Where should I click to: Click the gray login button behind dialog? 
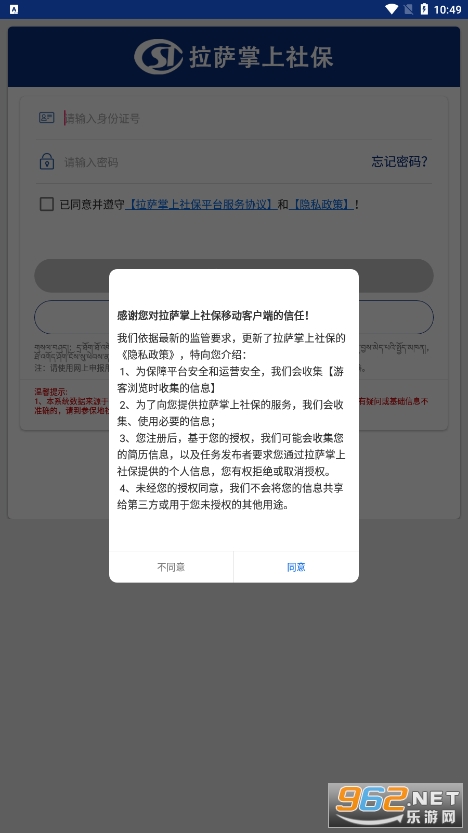234,275
